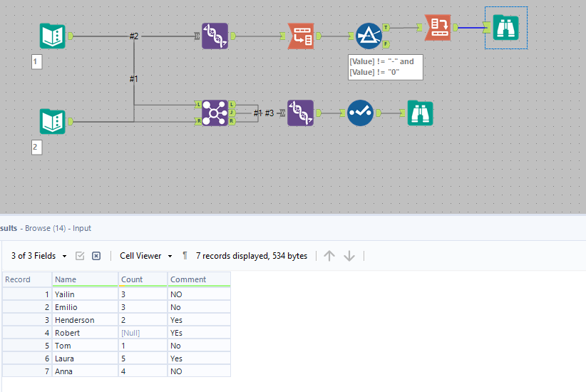Click the Name cell Yailin
Viewport: 586px width, 392px height.
coord(85,294)
